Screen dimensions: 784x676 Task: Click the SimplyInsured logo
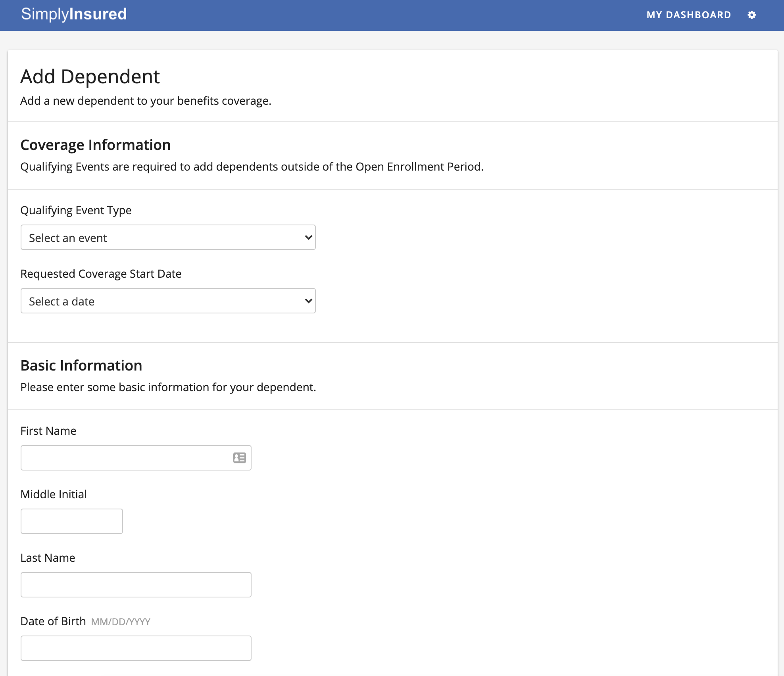[74, 14]
